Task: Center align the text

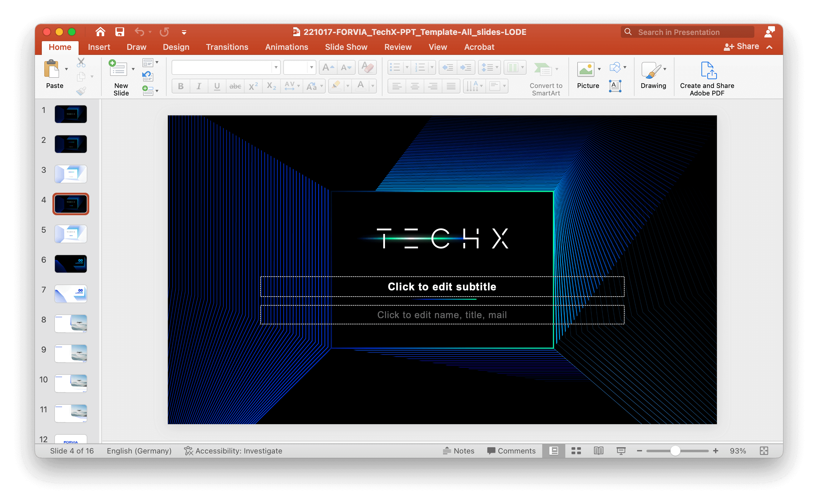Action: [x=415, y=86]
